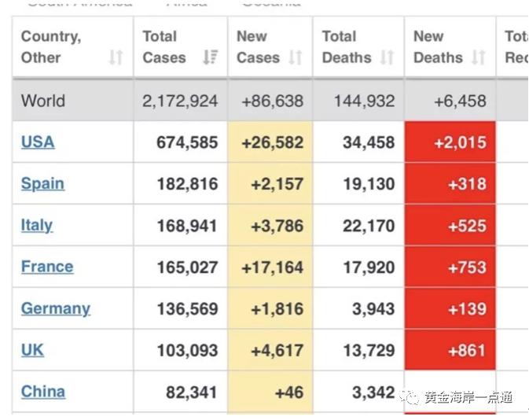The height and width of the screenshot is (420, 529).
Task: Click the Country, Other column header
Action: click(51, 47)
